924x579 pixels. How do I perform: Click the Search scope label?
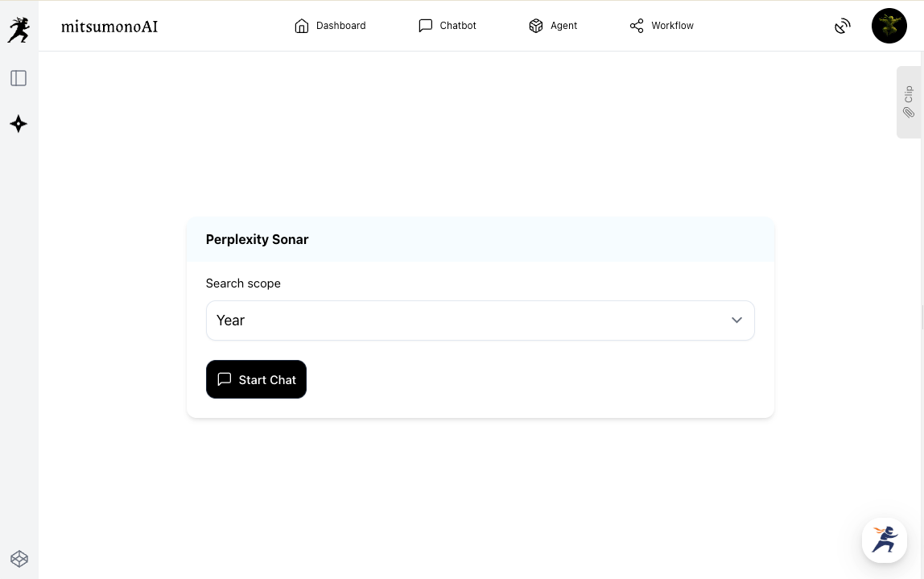[243, 283]
